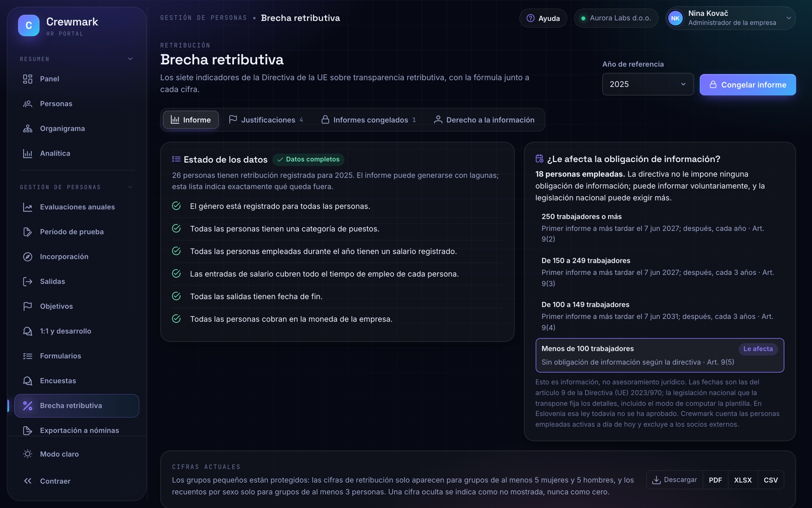Screen dimensions: 812x508
Task: Click the Gestión de personas breadcrumb
Action: point(203,18)
